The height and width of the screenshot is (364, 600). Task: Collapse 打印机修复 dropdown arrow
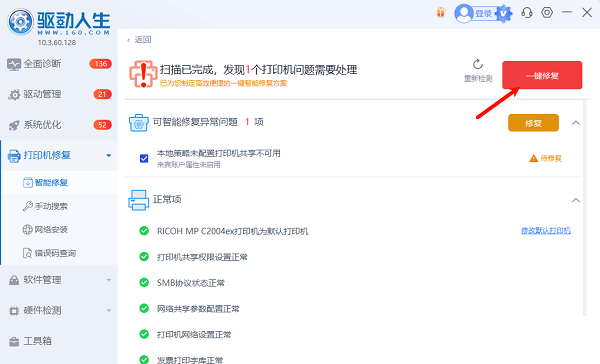pos(109,155)
